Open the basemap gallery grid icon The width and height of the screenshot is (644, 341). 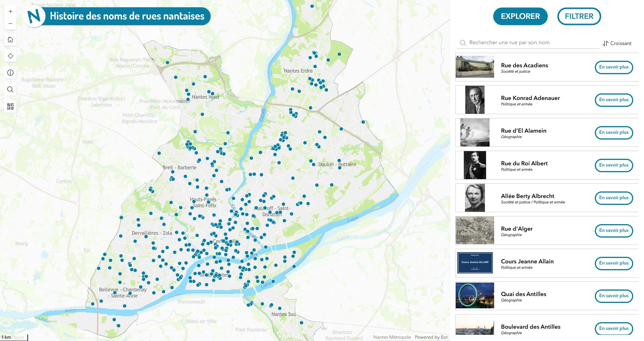coord(10,106)
